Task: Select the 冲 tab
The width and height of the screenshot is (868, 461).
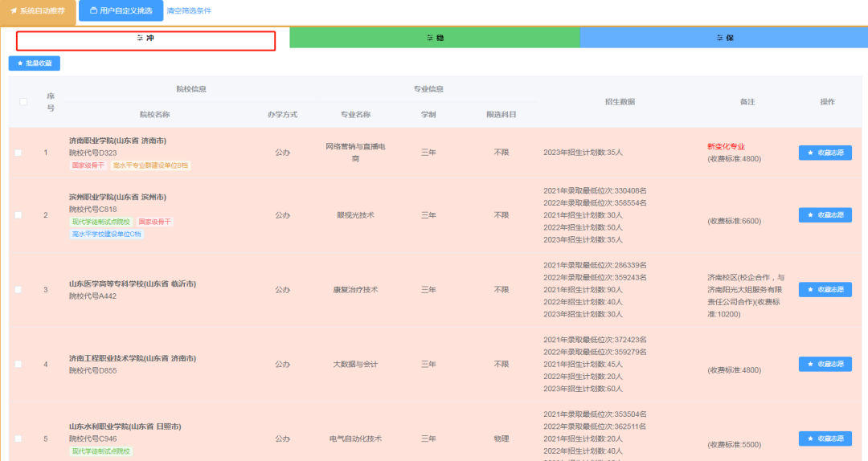Action: pyautogui.click(x=145, y=39)
